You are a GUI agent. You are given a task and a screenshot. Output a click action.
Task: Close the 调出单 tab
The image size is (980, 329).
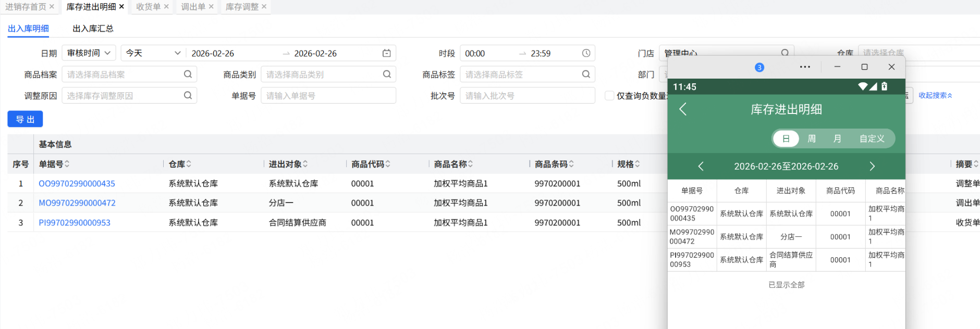click(x=211, y=7)
